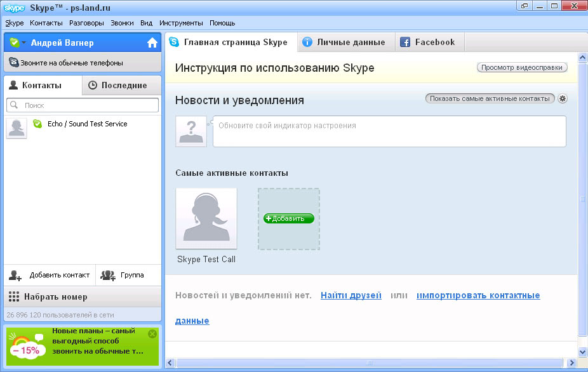Switch to the Контакты tab

point(43,85)
